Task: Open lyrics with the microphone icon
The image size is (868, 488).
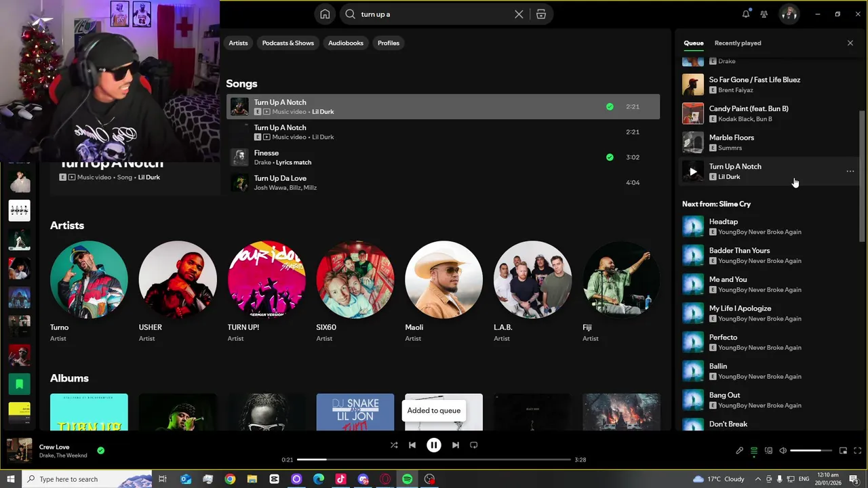Action: click(740, 451)
